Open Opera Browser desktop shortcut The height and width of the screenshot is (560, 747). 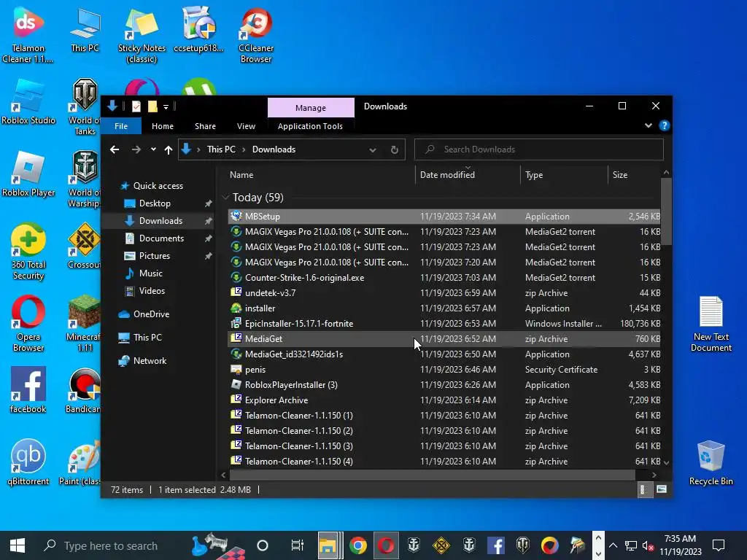coord(28,324)
